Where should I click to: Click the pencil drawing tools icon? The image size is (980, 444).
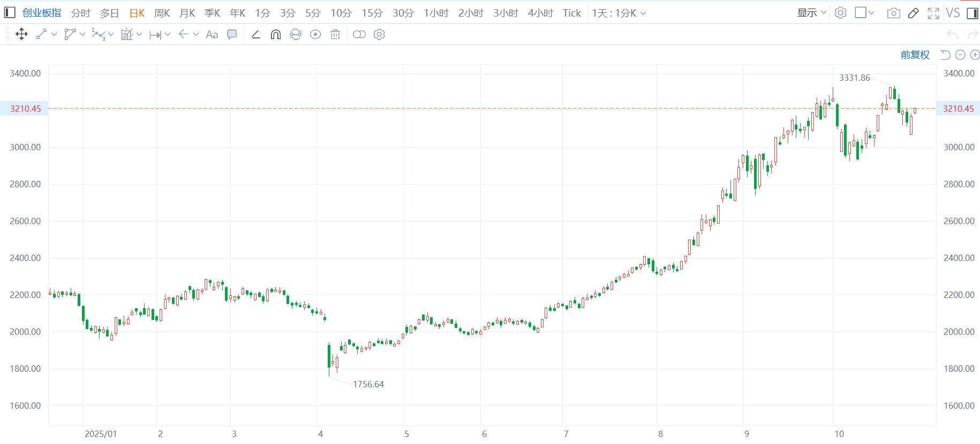pos(914,13)
